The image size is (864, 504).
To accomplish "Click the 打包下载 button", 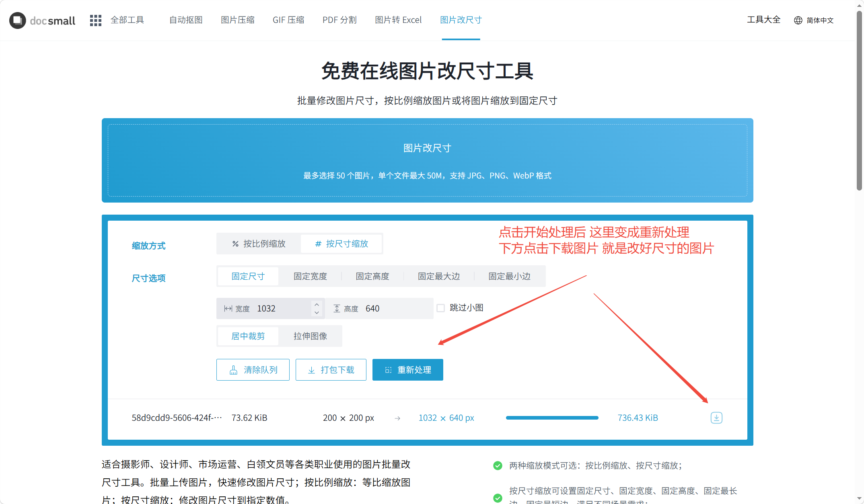I will [331, 370].
